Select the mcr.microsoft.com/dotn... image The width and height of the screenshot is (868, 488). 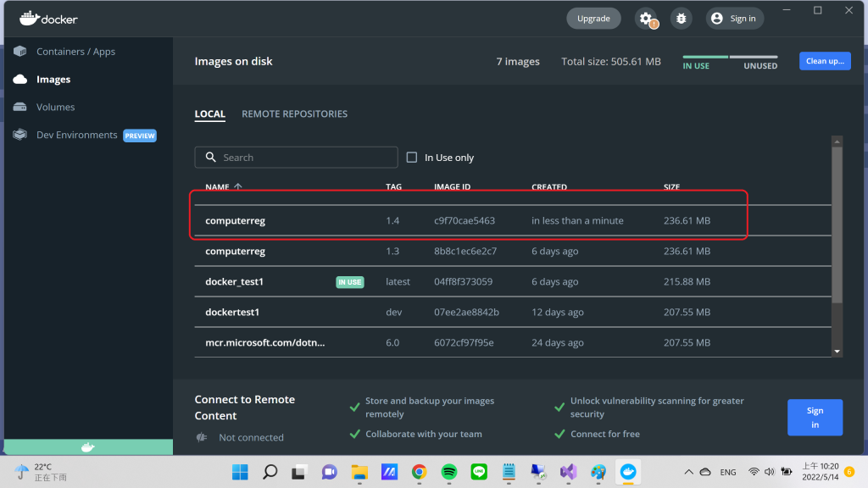pos(513,342)
